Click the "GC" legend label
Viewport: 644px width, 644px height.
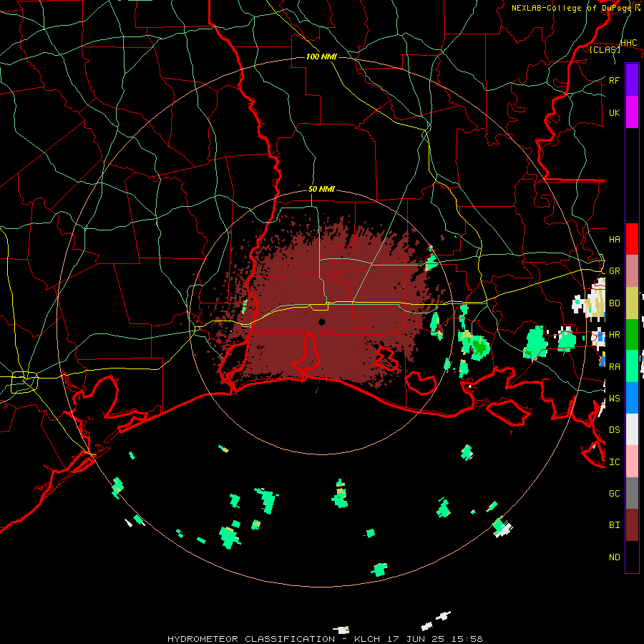[614, 494]
